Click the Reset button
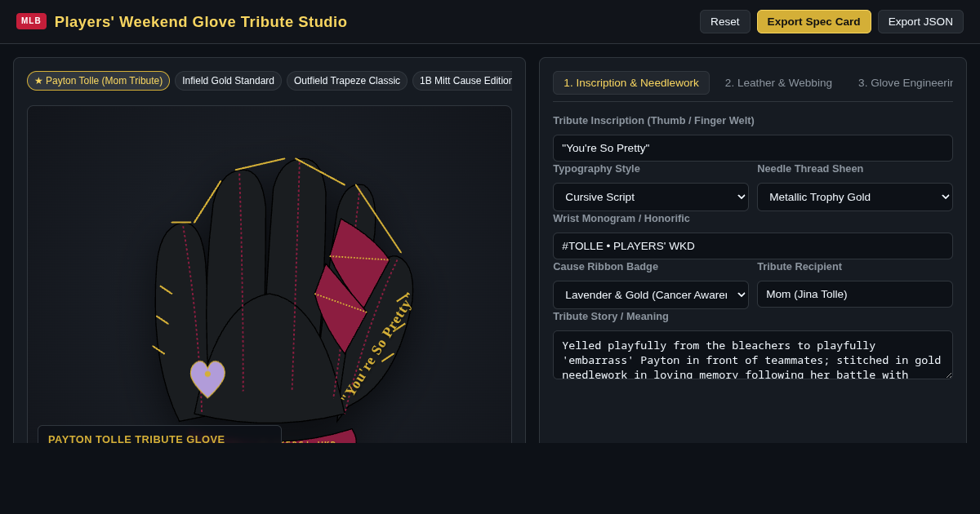Screen dimensions: 980x514 click(x=724, y=21)
